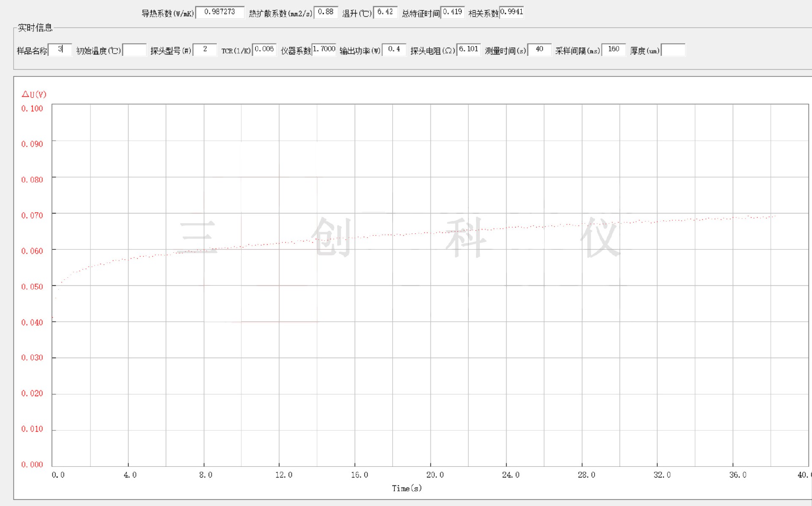Click the Time(s) axis label below chart
812x506 pixels.
tap(407, 488)
